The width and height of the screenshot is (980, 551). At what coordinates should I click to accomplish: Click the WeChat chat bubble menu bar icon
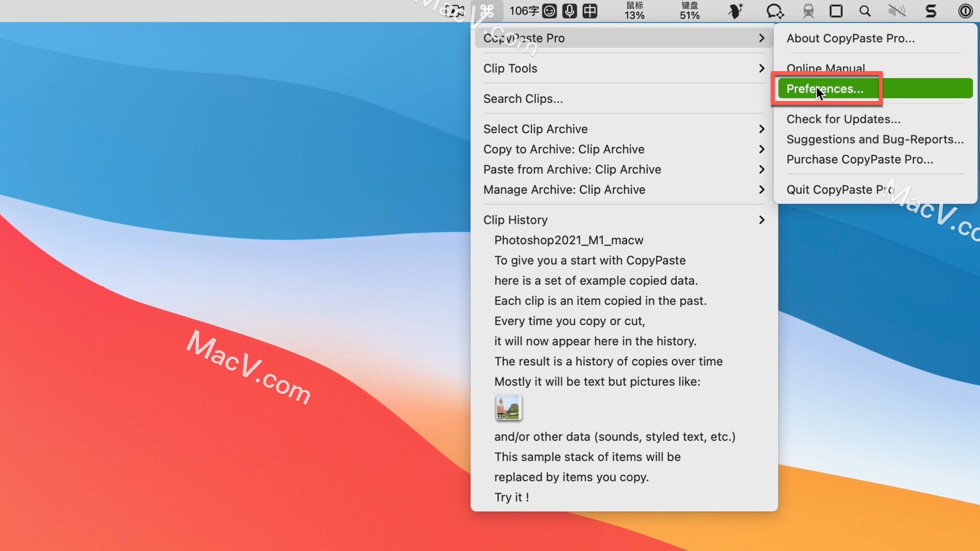(774, 11)
